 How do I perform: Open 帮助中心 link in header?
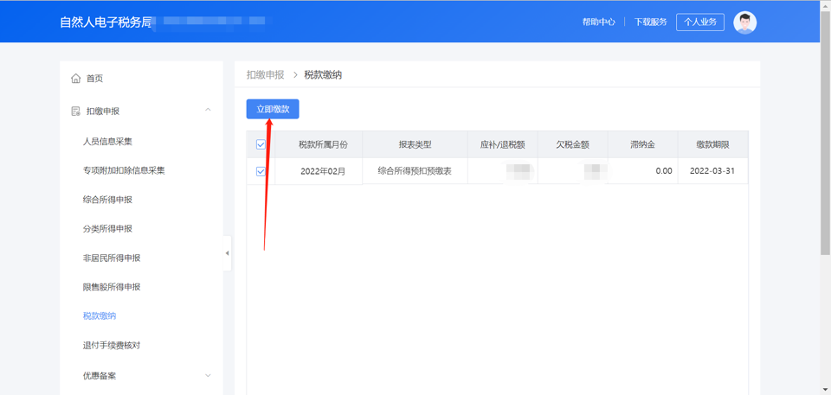point(599,22)
